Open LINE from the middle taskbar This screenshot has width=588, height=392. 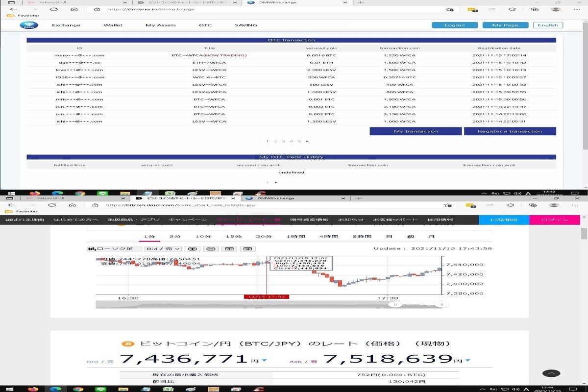[x=101, y=194]
